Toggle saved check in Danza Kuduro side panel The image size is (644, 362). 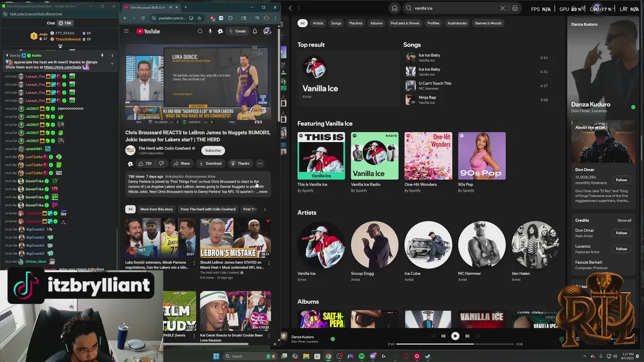(x=633, y=107)
